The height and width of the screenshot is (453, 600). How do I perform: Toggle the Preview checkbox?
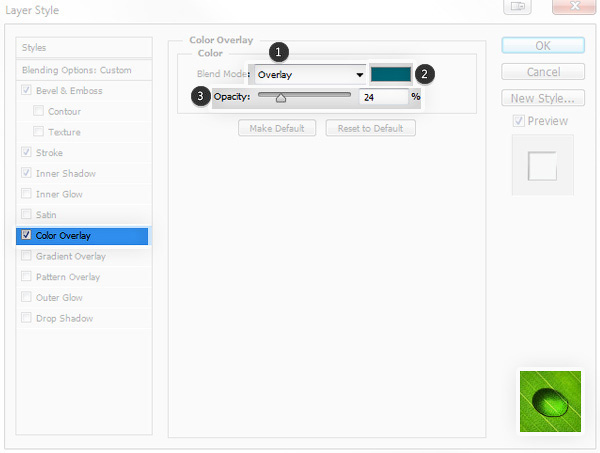tap(518, 121)
